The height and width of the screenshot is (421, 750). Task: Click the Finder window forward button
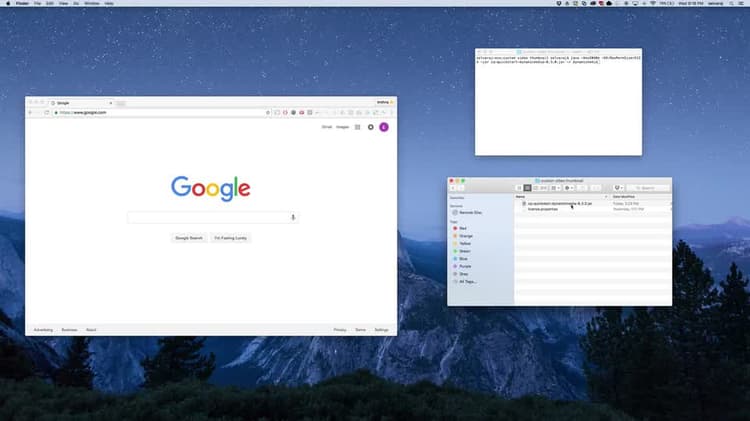[461, 188]
